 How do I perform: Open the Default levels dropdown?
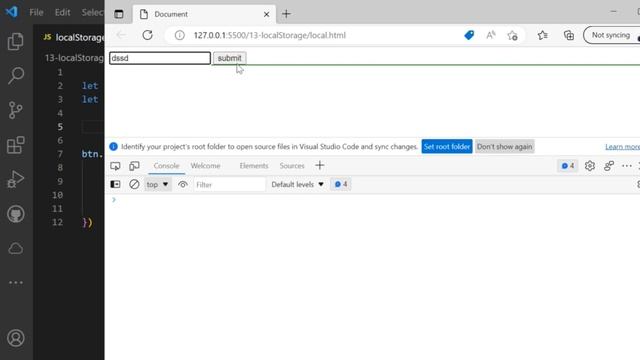pos(298,184)
